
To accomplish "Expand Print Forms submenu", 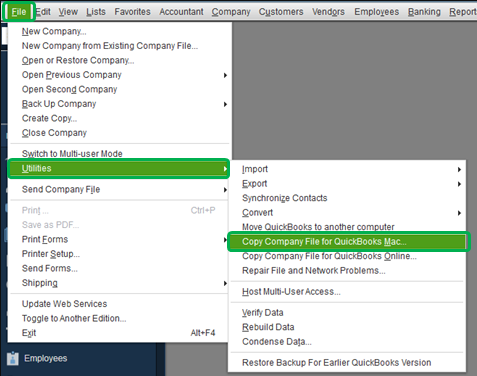I will 118,239.
